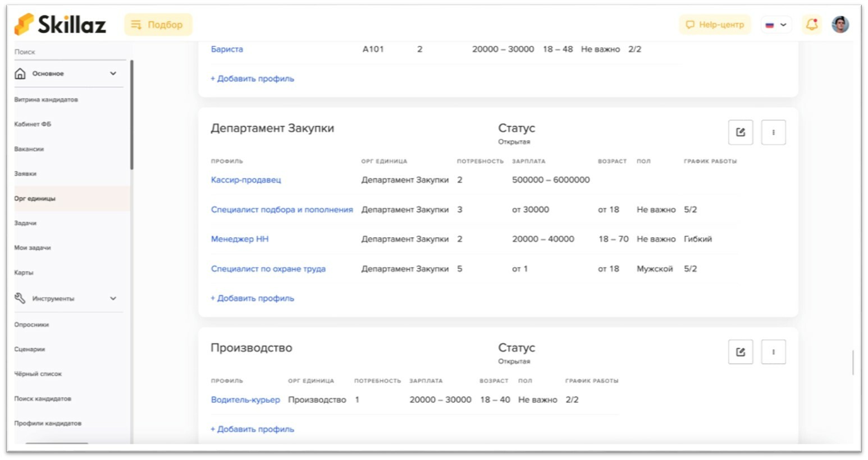Open the user profile avatar
Viewport: 868px width, 460px height.
(x=840, y=24)
